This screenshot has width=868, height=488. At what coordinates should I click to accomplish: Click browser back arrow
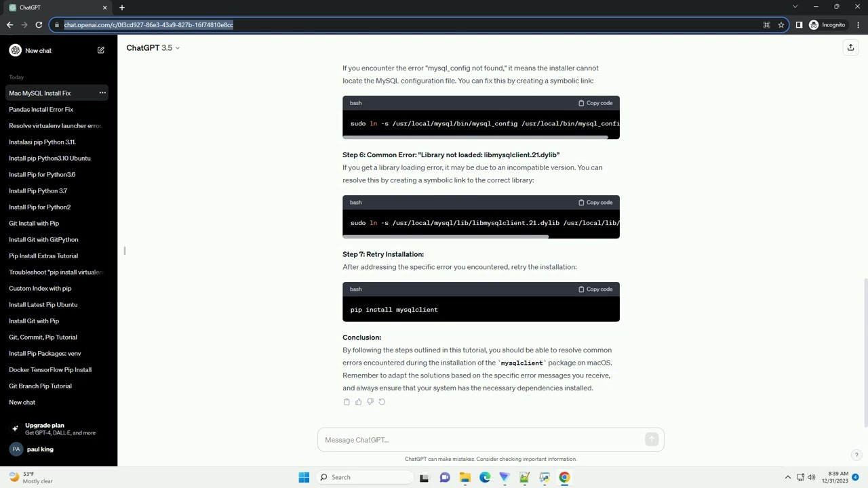coord(9,25)
